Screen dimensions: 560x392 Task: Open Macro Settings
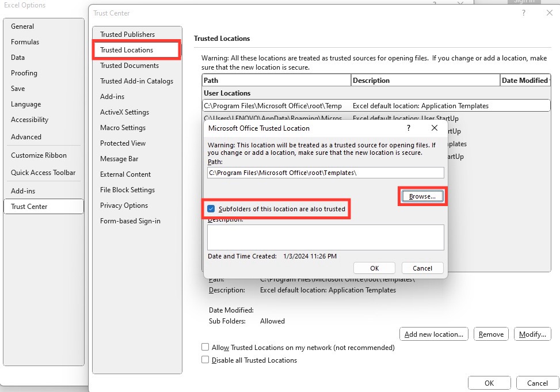tap(123, 128)
